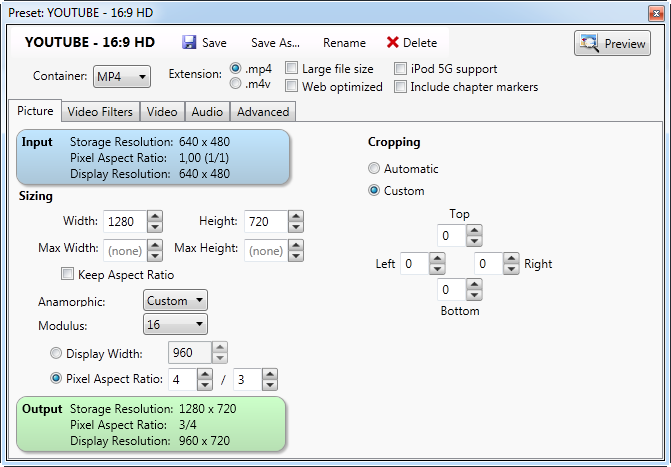671x467 pixels.
Task: Increase Max Width with up arrow
Action: 155,245
